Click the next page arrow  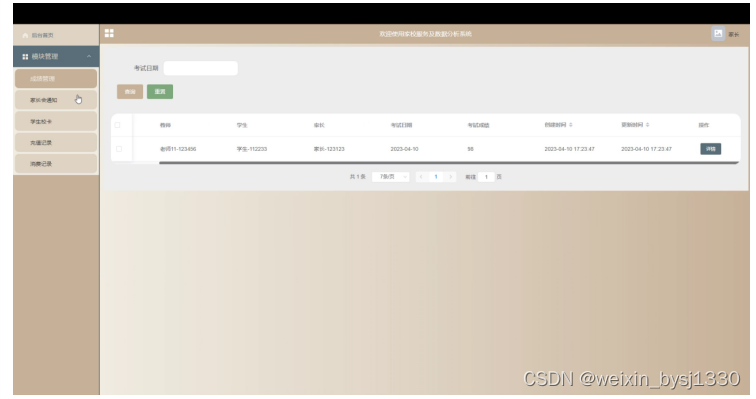(451, 177)
